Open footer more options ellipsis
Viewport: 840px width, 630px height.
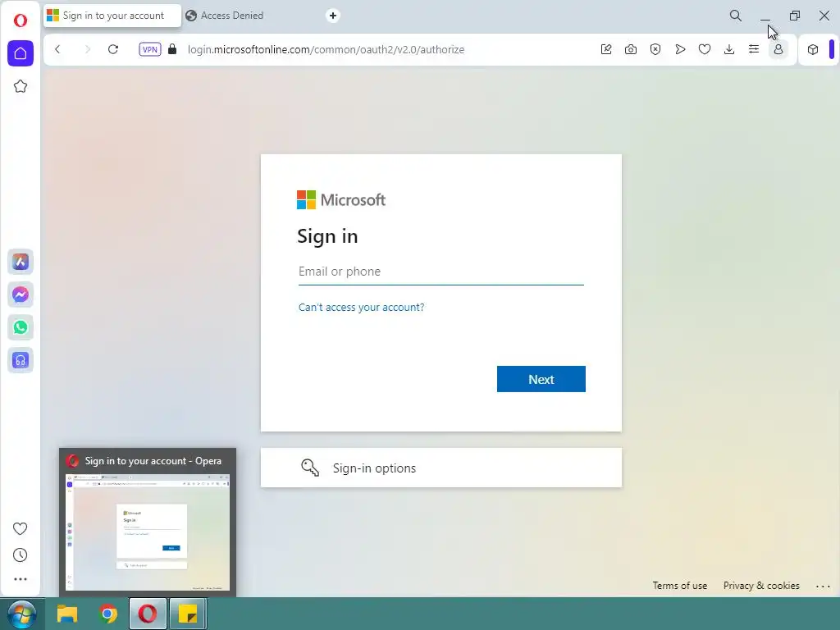coord(823,586)
